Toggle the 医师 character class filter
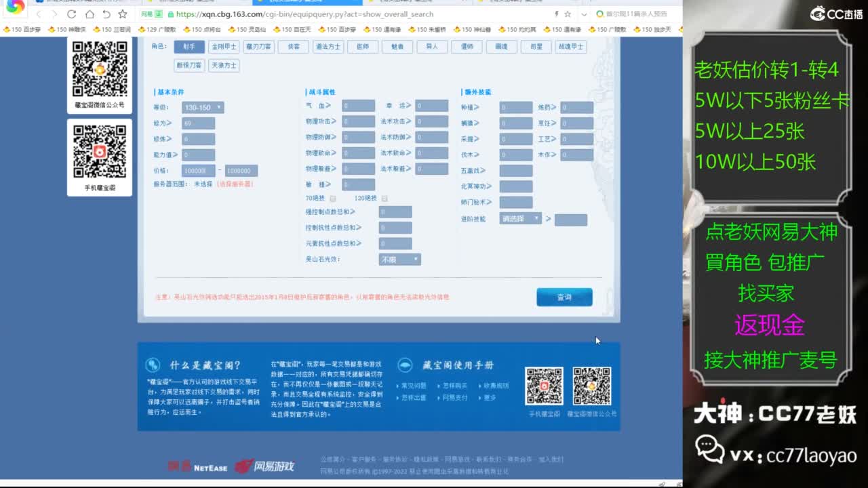Image resolution: width=868 pixels, height=488 pixels. (x=363, y=47)
